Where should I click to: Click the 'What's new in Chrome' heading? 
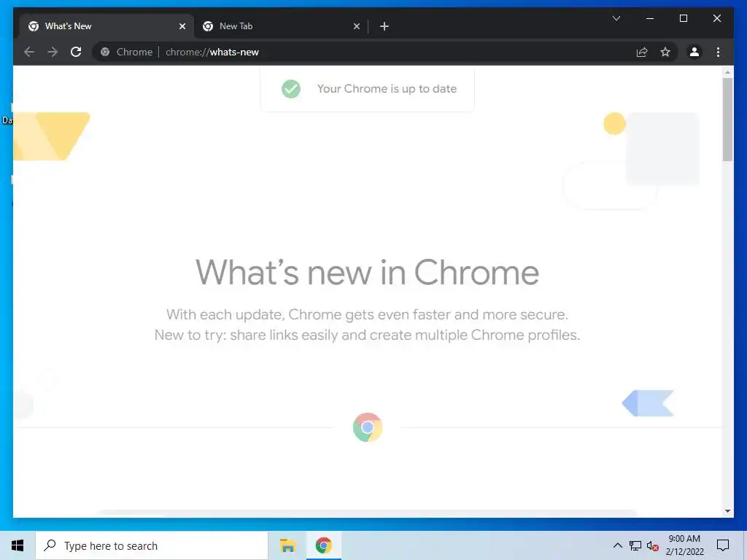coord(368,273)
